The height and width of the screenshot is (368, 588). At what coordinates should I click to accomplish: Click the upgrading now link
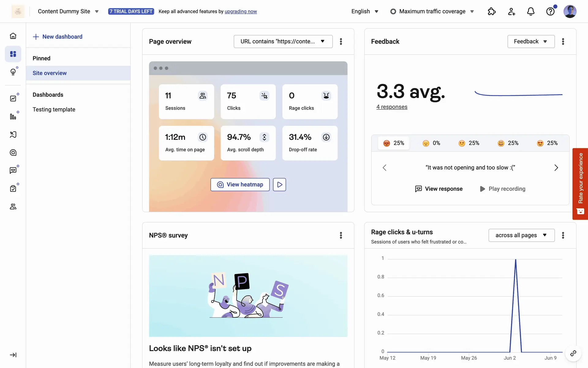[x=241, y=11]
